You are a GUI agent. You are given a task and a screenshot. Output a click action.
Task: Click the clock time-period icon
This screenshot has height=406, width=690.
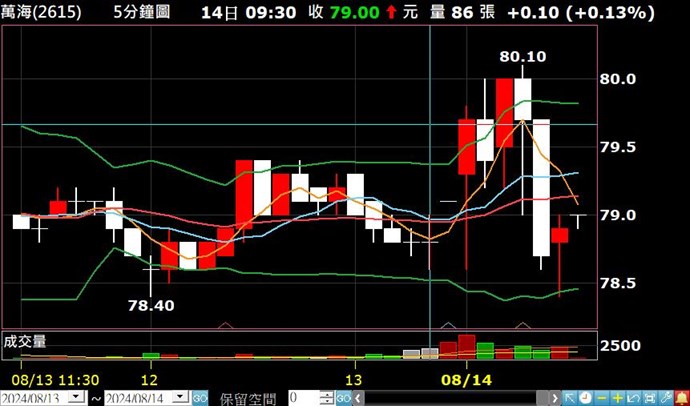click(583, 398)
